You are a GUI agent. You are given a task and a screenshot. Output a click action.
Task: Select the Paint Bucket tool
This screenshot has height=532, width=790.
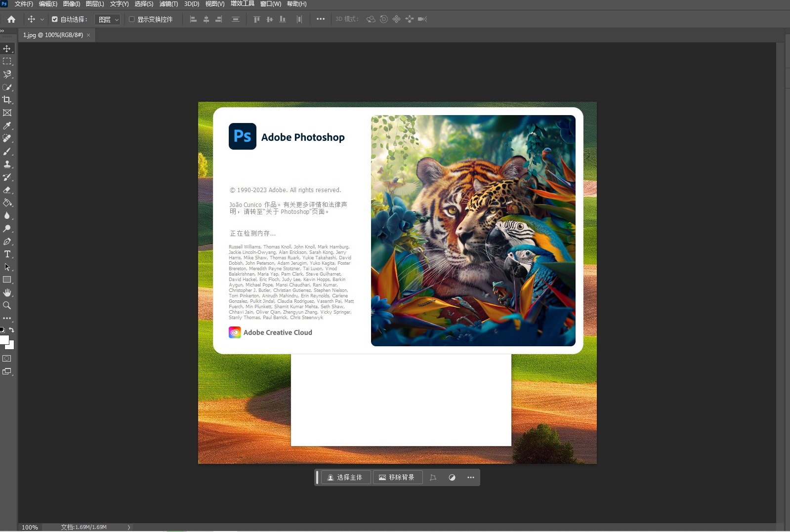point(7,203)
